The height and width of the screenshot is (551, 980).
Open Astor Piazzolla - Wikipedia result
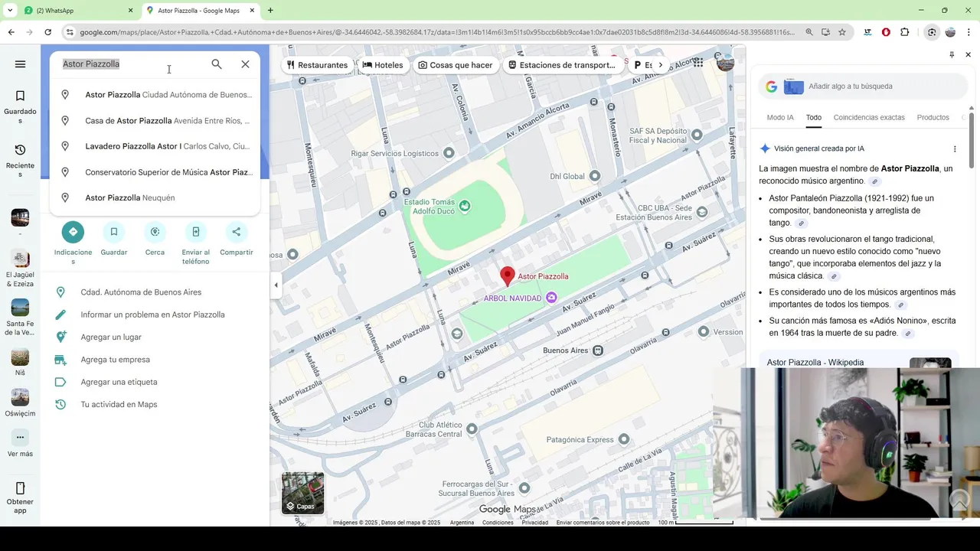[x=815, y=363]
